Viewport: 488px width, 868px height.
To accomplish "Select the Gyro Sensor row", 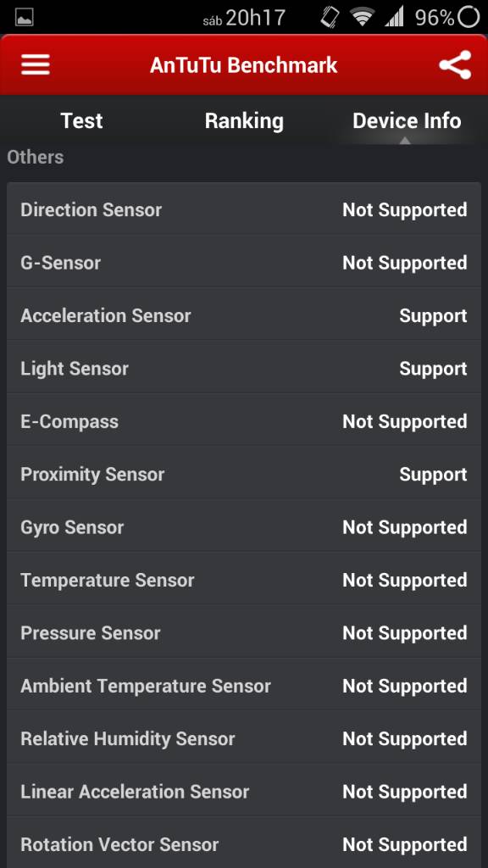I will pyautogui.click(x=244, y=527).
